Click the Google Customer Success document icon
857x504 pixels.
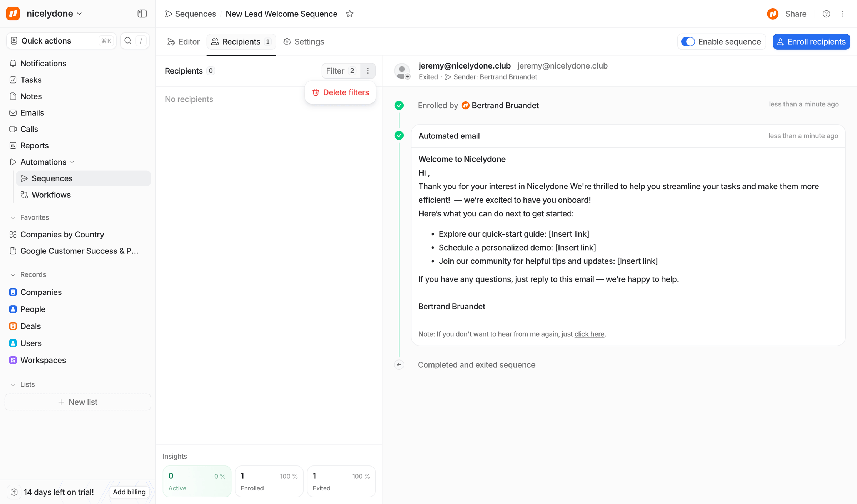(x=13, y=251)
